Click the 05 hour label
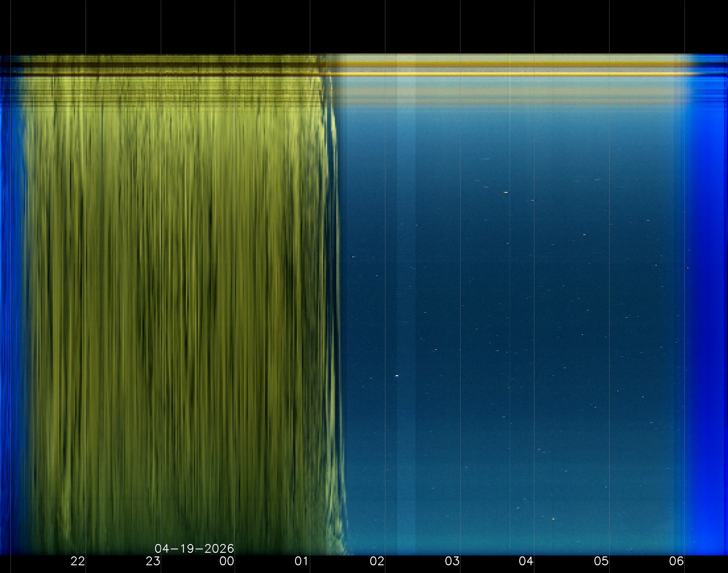The image size is (728, 573). (x=601, y=561)
